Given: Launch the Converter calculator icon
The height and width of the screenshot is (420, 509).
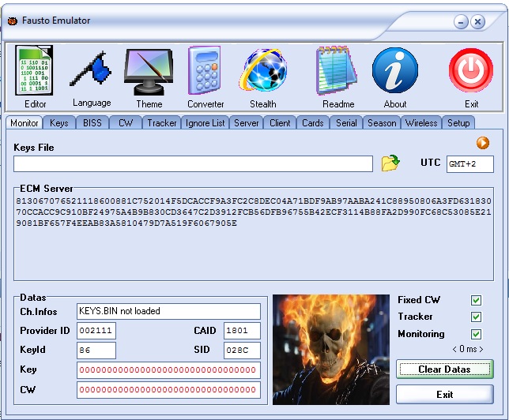Looking at the screenshot, I should [x=205, y=70].
